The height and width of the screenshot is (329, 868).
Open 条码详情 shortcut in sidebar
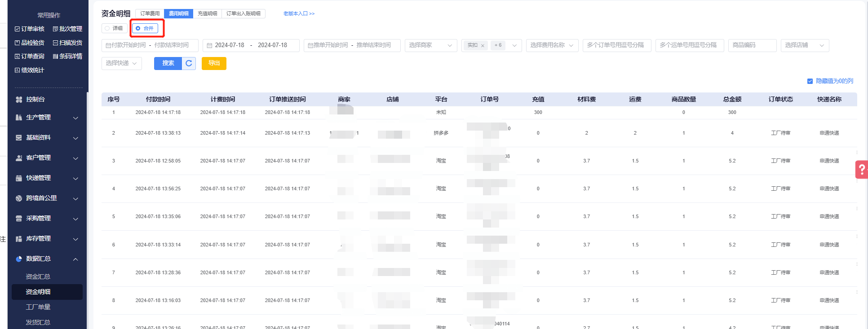[x=67, y=56]
